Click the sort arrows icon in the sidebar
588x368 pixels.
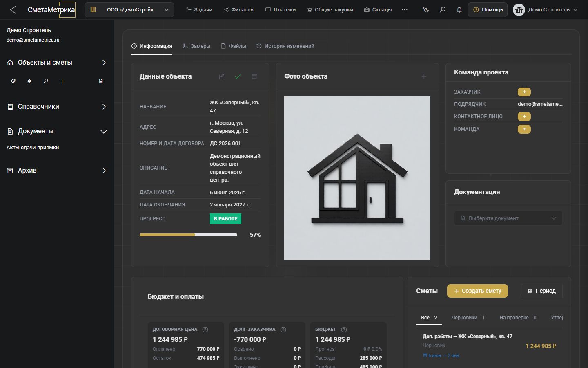point(29,81)
